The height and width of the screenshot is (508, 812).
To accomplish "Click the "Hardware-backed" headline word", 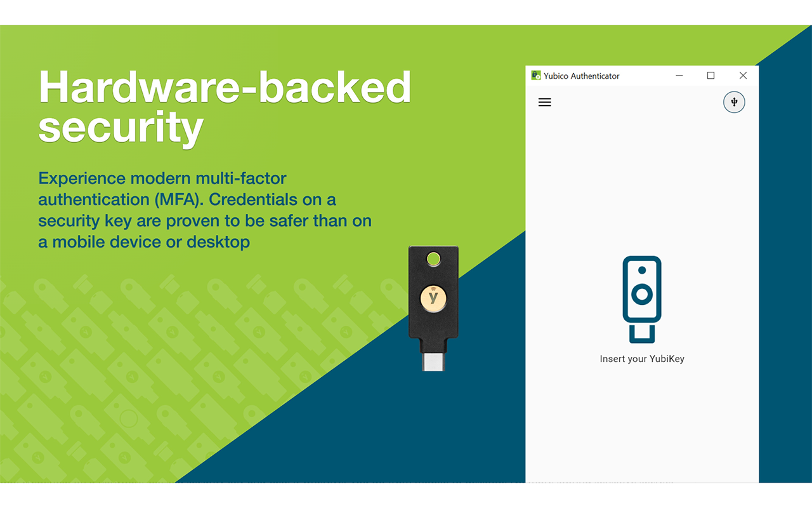I will click(225, 87).
